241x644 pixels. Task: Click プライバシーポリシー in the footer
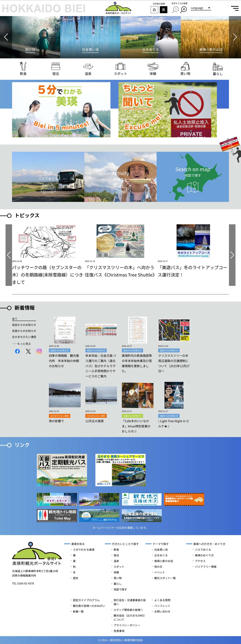coord(127,625)
